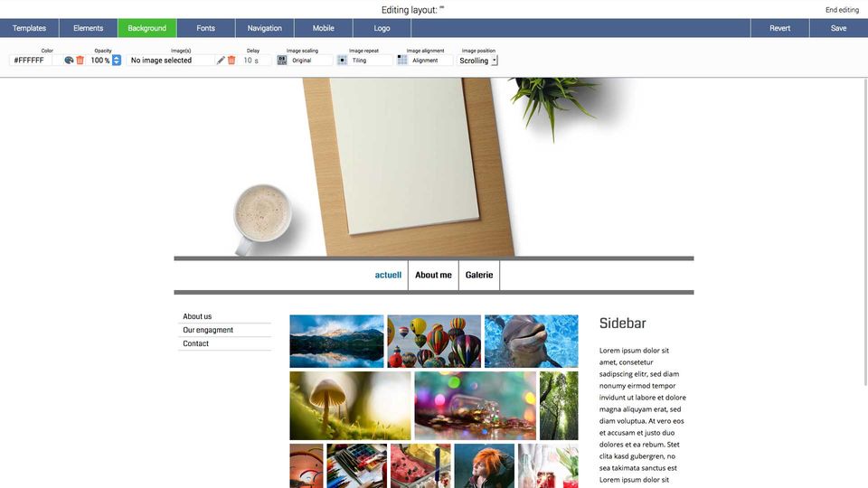Open the Navigation tab

pos(264,28)
